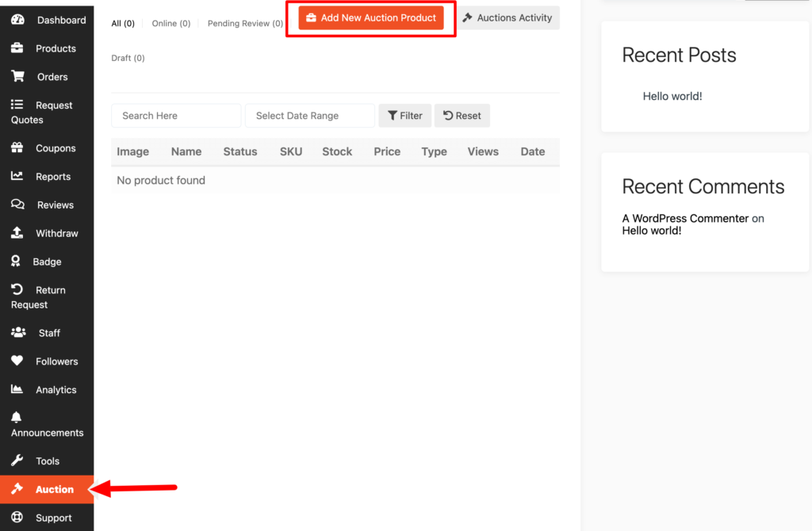Go to the Products menu
This screenshot has width=812, height=531.
pyautogui.click(x=47, y=48)
